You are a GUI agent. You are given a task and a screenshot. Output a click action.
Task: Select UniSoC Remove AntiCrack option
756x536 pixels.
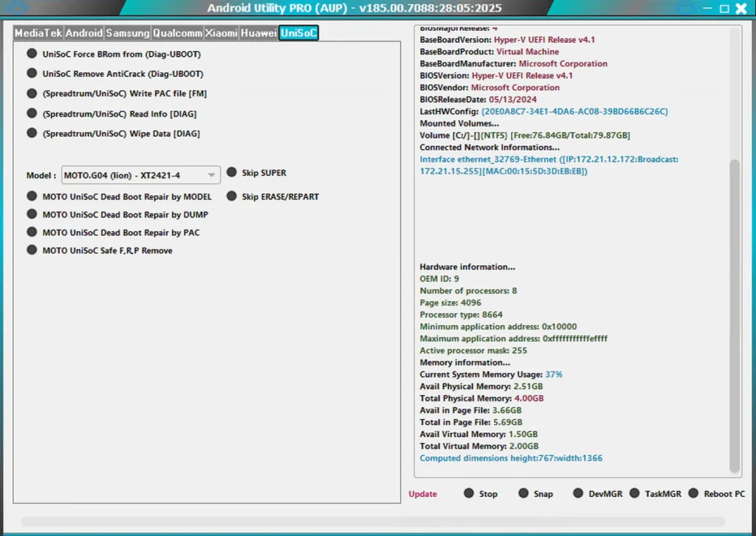115,74
